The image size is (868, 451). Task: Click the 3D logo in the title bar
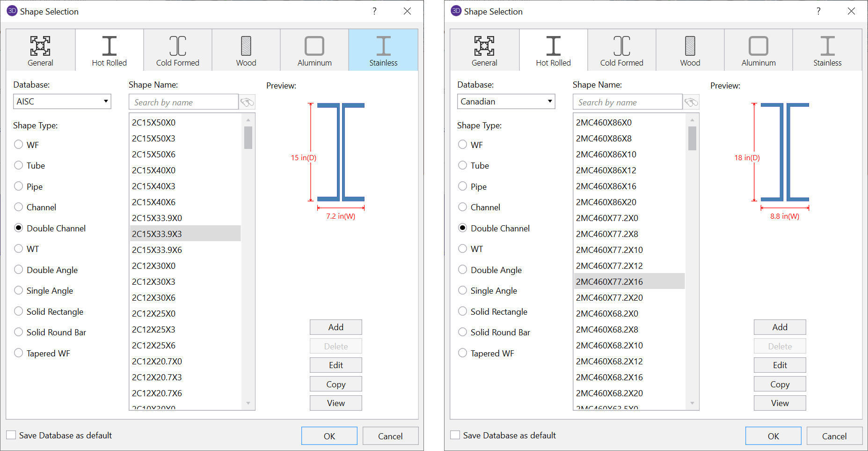tap(12, 11)
